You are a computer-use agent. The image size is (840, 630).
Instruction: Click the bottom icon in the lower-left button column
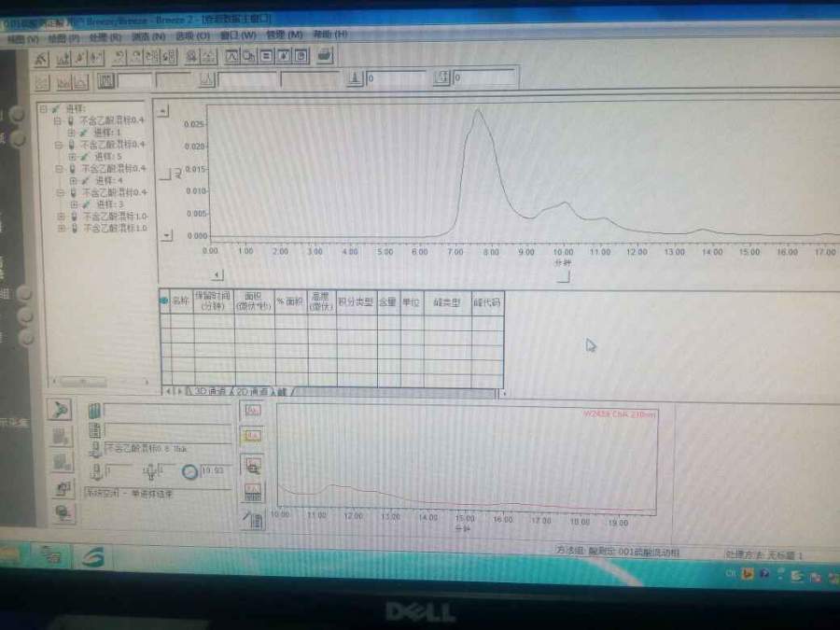pyautogui.click(x=63, y=512)
